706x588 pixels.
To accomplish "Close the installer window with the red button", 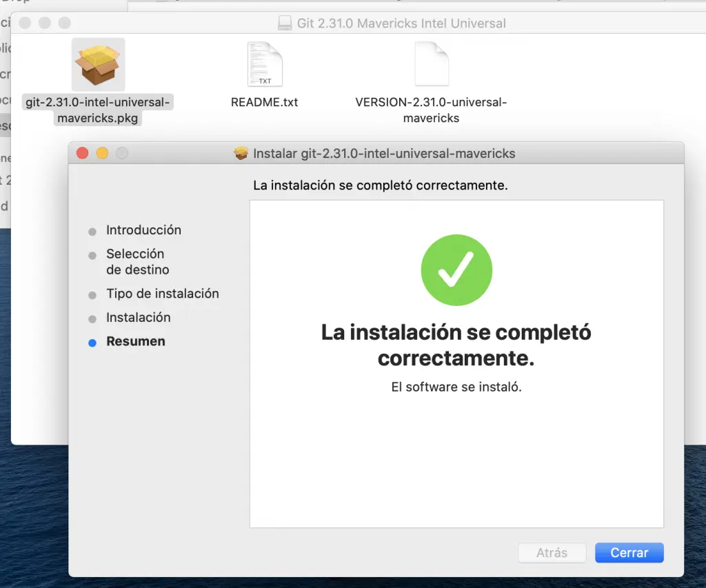I will tap(83, 153).
